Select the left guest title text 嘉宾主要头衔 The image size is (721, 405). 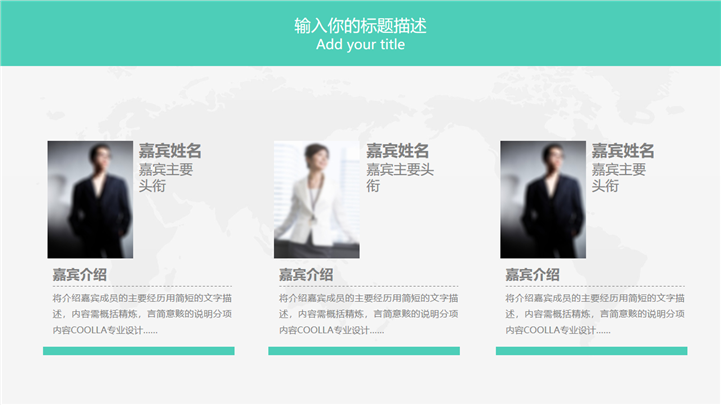point(166,177)
